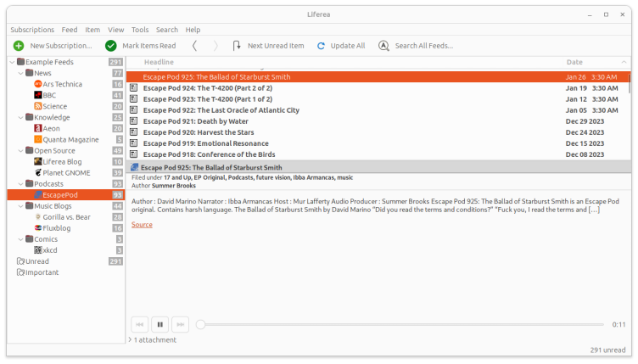
Task: Collapse the Example Feeds folder
Action: (11, 62)
